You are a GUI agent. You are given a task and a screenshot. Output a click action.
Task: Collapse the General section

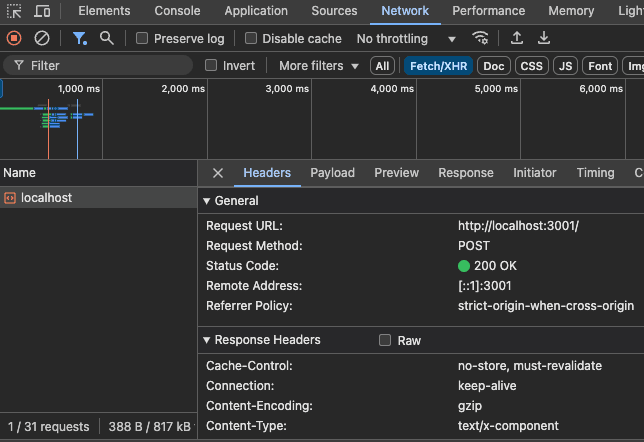(207, 201)
